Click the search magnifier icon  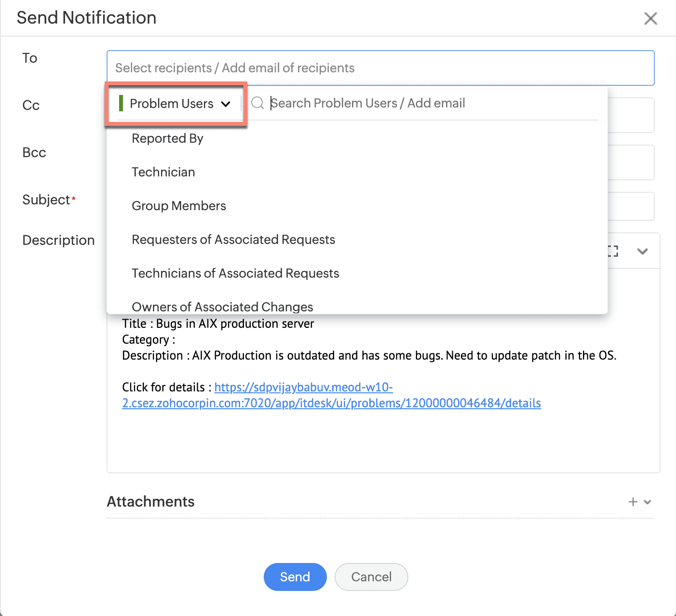pos(257,103)
